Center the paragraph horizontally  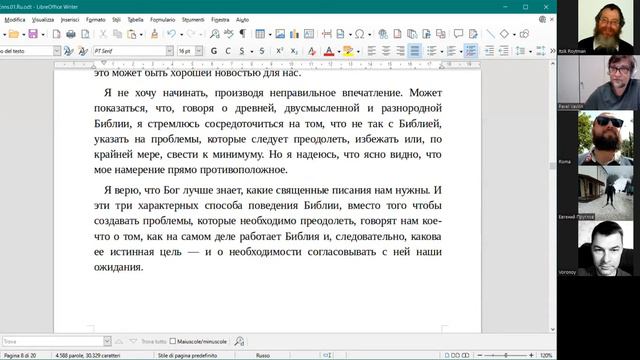[386, 51]
